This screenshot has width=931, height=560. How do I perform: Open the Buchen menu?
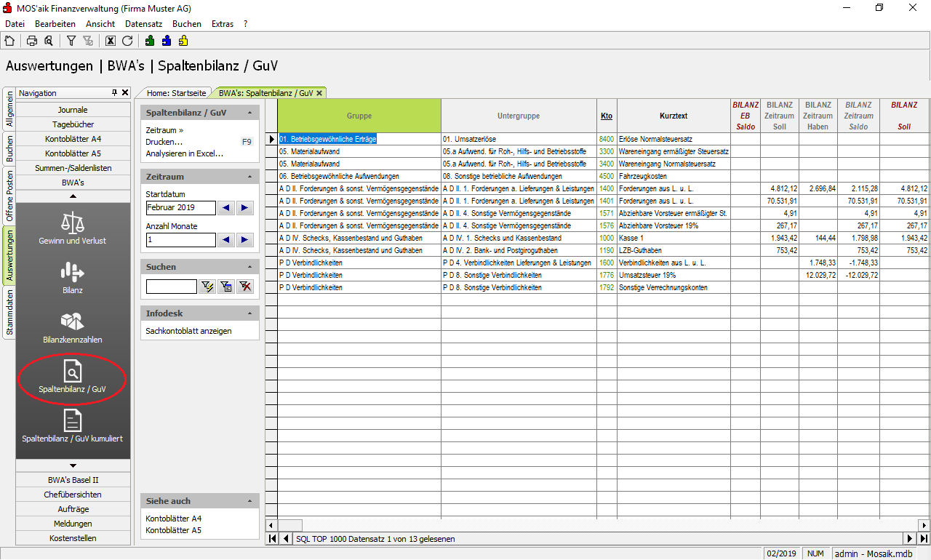click(187, 24)
